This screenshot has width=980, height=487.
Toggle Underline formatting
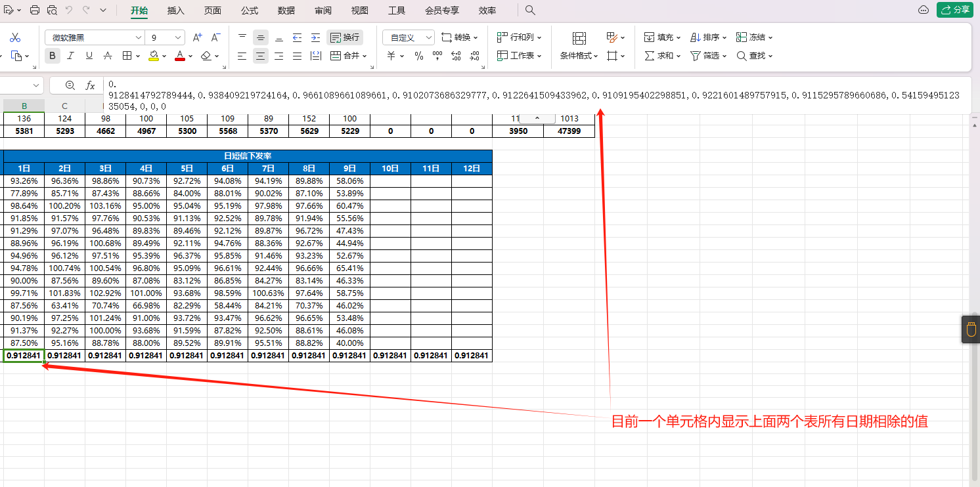tap(89, 56)
